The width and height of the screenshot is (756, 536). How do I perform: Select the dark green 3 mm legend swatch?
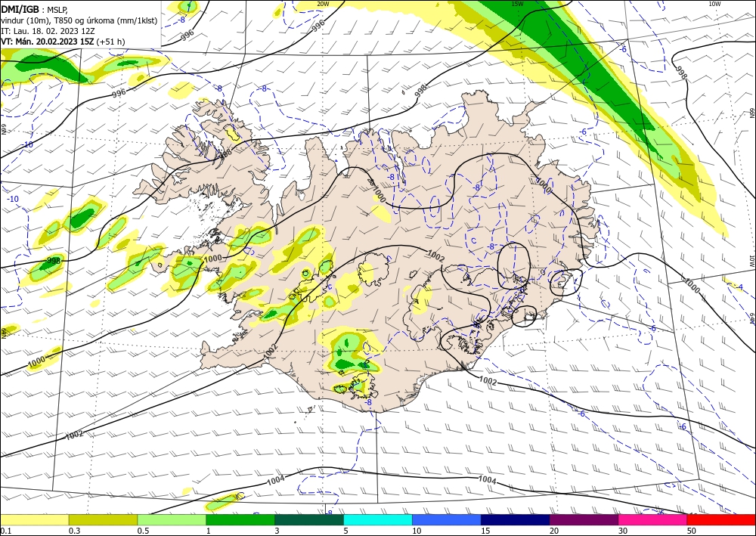(x=309, y=519)
